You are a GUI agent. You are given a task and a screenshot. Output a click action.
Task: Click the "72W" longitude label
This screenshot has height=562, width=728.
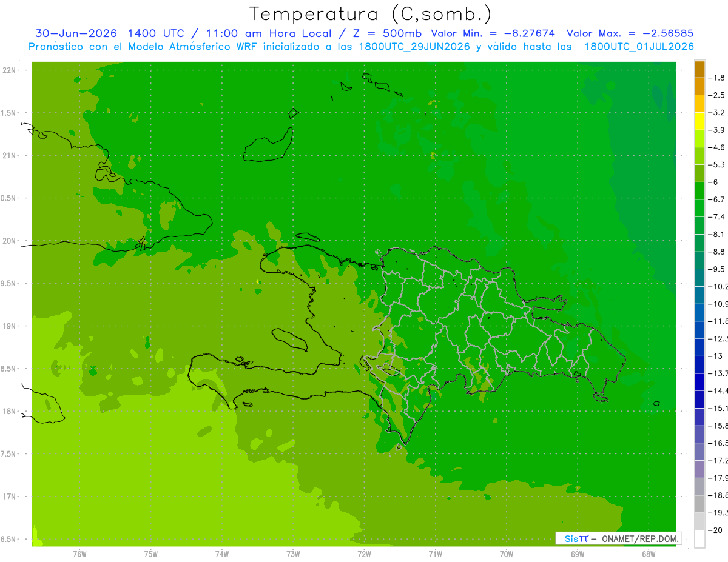[x=364, y=554]
